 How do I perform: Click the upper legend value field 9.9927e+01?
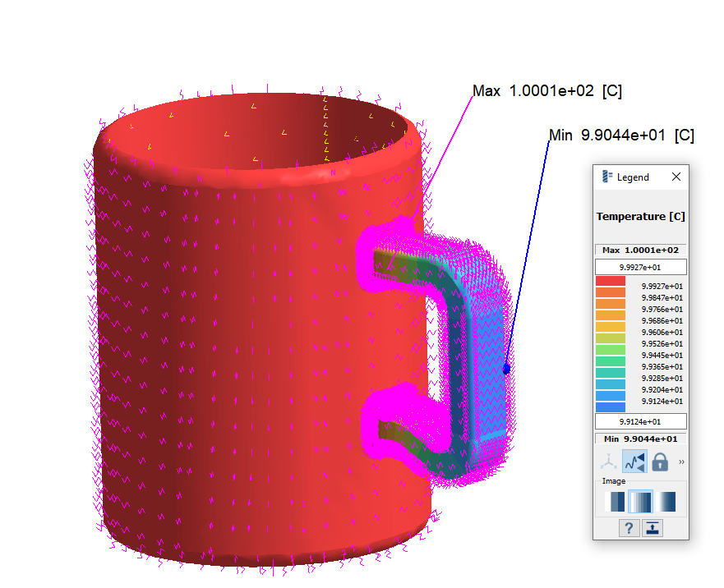[x=641, y=267]
